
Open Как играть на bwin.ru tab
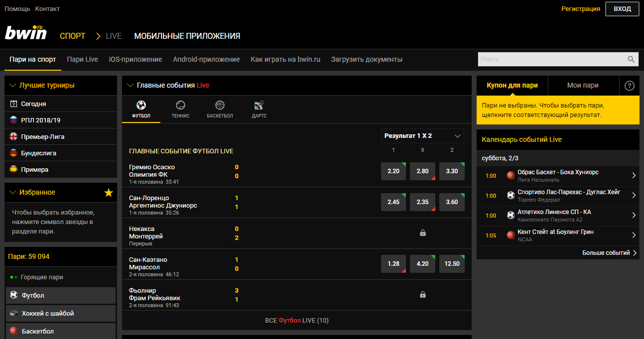point(285,59)
